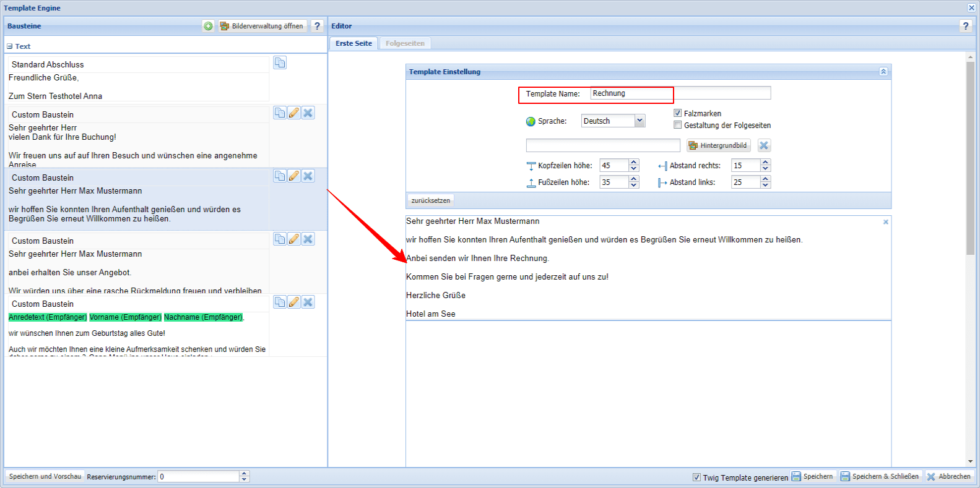Collapse the Template Einstellung panel
The image size is (980, 488).
[x=883, y=72]
